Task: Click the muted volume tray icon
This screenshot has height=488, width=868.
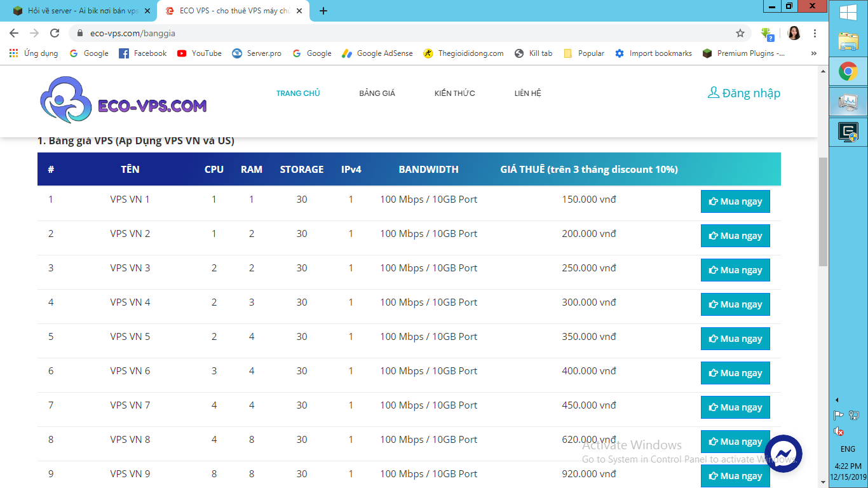Action: tap(839, 431)
